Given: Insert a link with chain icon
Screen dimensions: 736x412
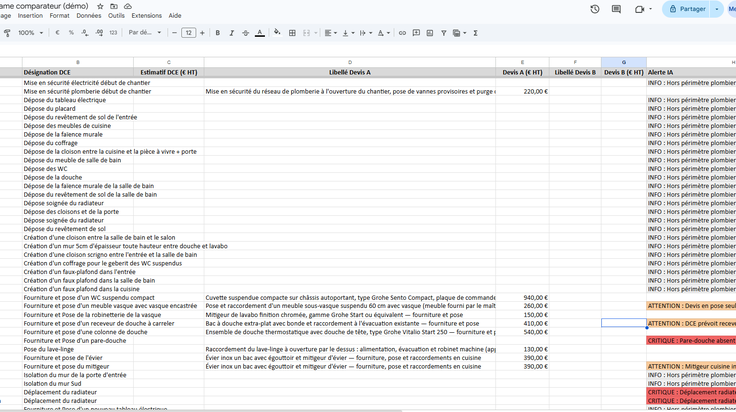Looking at the screenshot, I should tap(402, 33).
